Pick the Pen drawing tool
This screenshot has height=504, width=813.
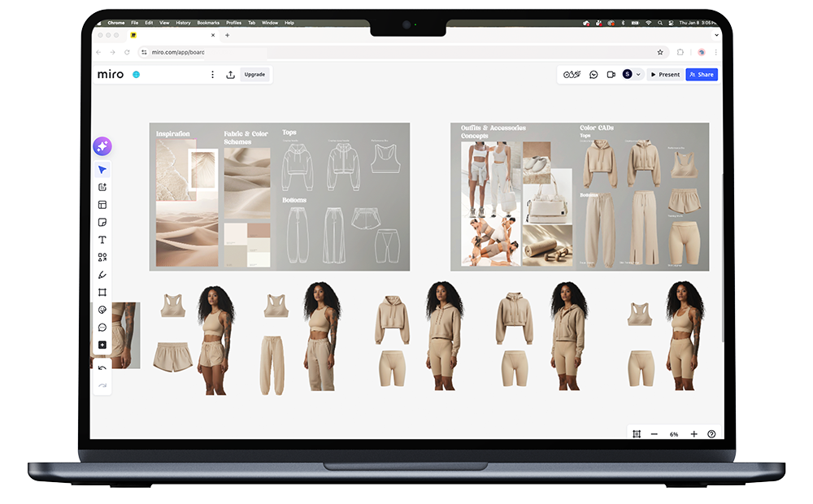point(102,275)
